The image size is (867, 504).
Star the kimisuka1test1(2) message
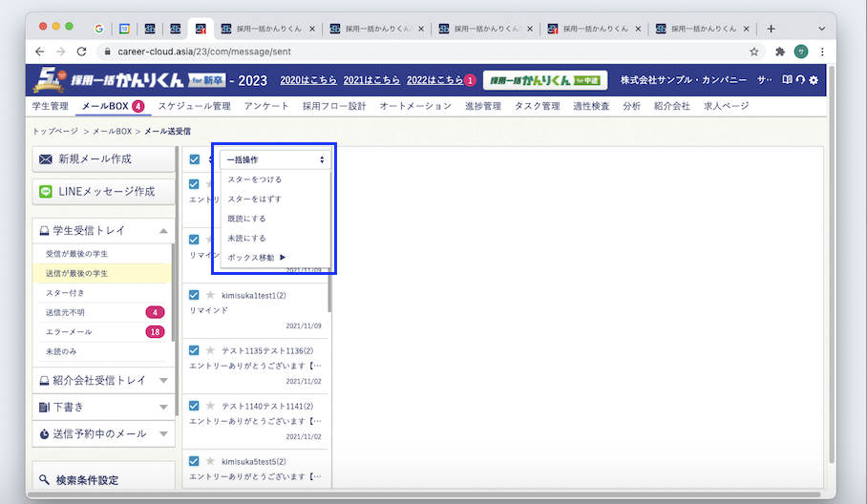(210, 295)
